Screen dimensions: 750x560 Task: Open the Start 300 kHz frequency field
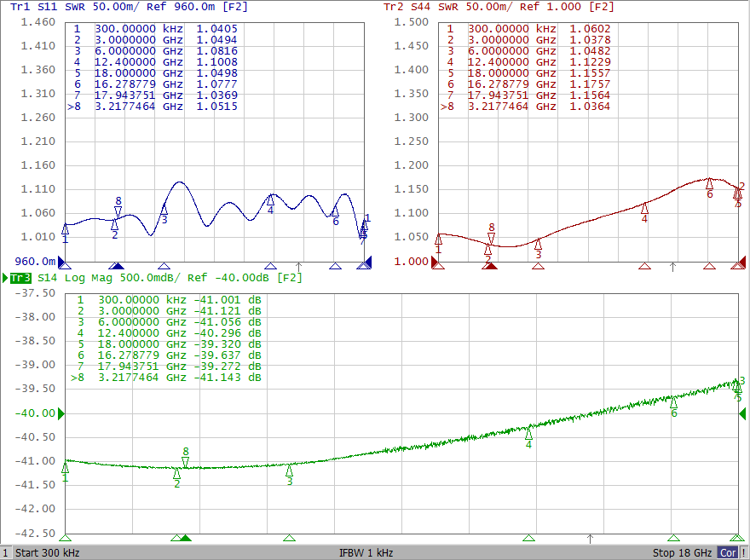[48, 552]
